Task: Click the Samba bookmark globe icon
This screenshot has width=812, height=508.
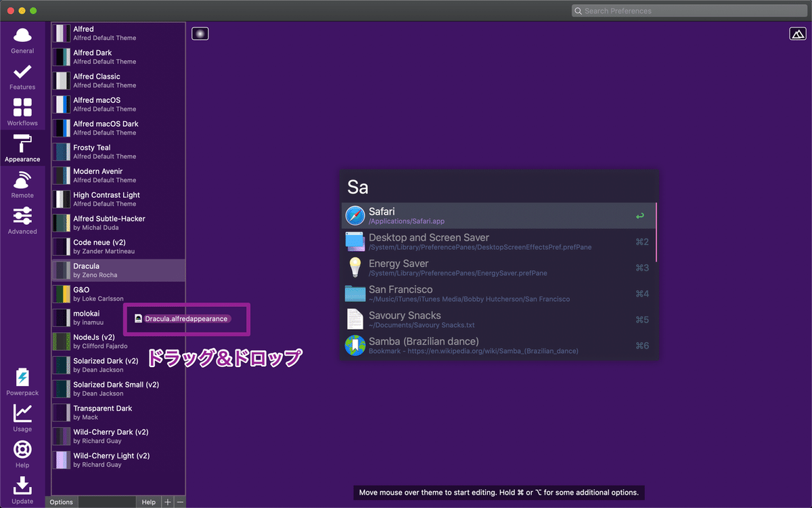Action: (x=355, y=345)
